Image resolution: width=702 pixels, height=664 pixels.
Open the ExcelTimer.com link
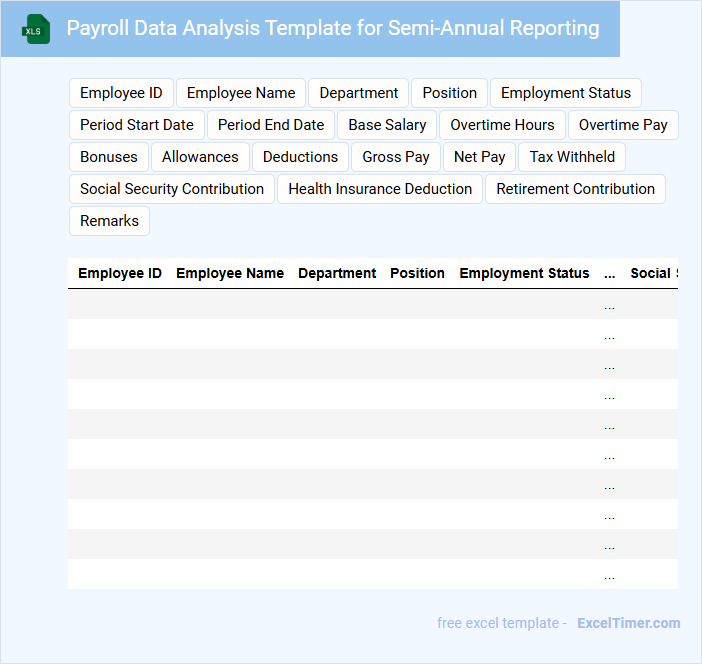tap(629, 623)
